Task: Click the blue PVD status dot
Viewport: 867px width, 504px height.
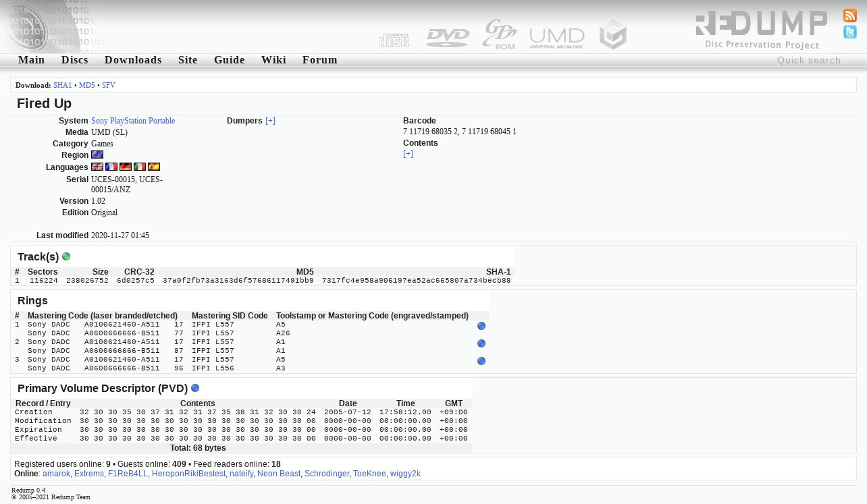Action: click(x=195, y=388)
